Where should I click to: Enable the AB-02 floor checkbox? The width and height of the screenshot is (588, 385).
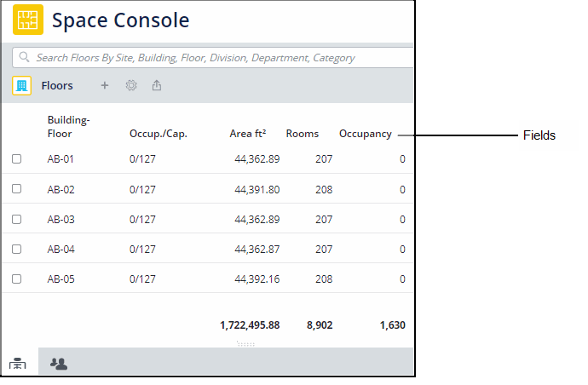point(17,189)
